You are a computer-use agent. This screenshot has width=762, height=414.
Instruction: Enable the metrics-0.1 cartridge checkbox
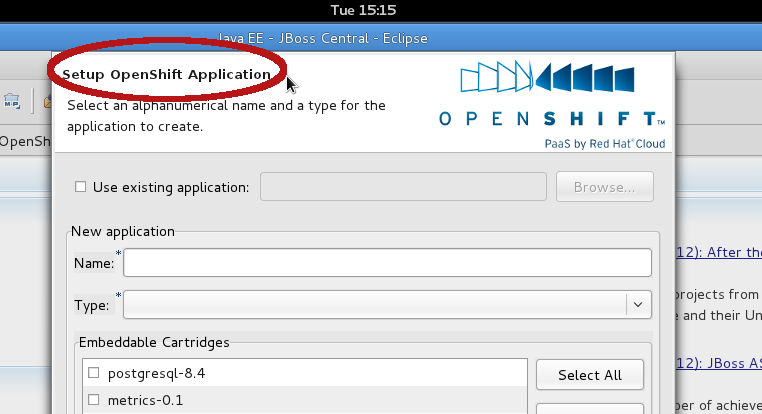(93, 400)
